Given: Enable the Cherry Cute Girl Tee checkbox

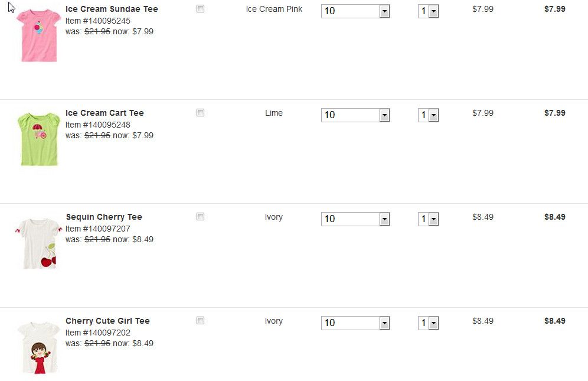Looking at the screenshot, I should pyautogui.click(x=201, y=321).
